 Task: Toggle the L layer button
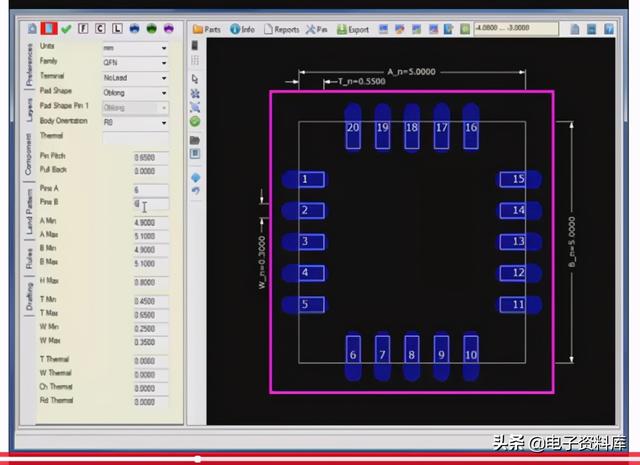click(x=117, y=28)
